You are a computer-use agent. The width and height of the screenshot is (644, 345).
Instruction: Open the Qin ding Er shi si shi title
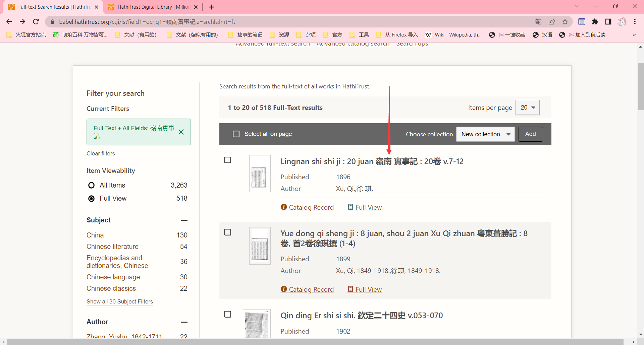362,316
